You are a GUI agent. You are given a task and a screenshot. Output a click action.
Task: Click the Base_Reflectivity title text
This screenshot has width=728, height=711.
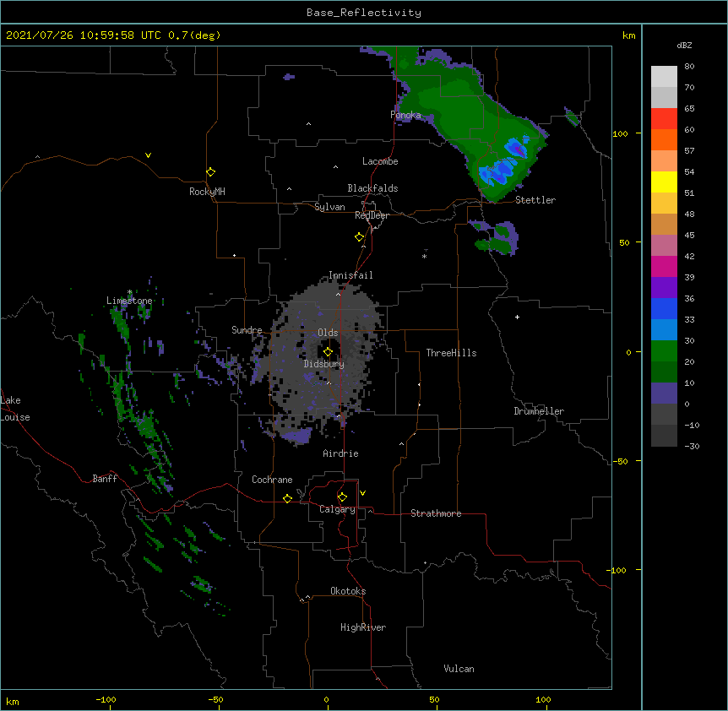tap(364, 13)
